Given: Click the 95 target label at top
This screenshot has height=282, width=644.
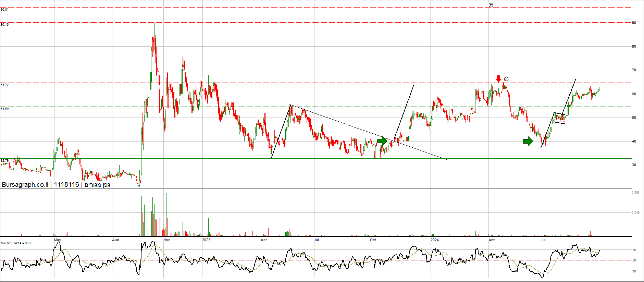Looking at the screenshot, I should [x=491, y=5].
